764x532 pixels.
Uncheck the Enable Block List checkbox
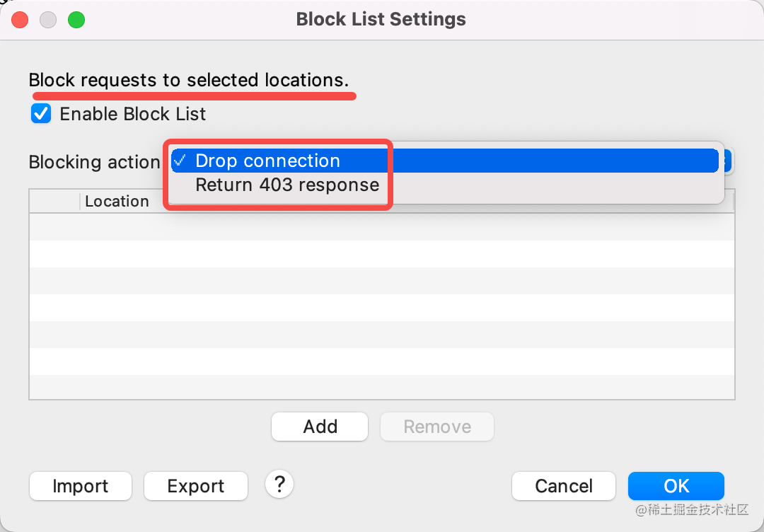pyautogui.click(x=42, y=114)
